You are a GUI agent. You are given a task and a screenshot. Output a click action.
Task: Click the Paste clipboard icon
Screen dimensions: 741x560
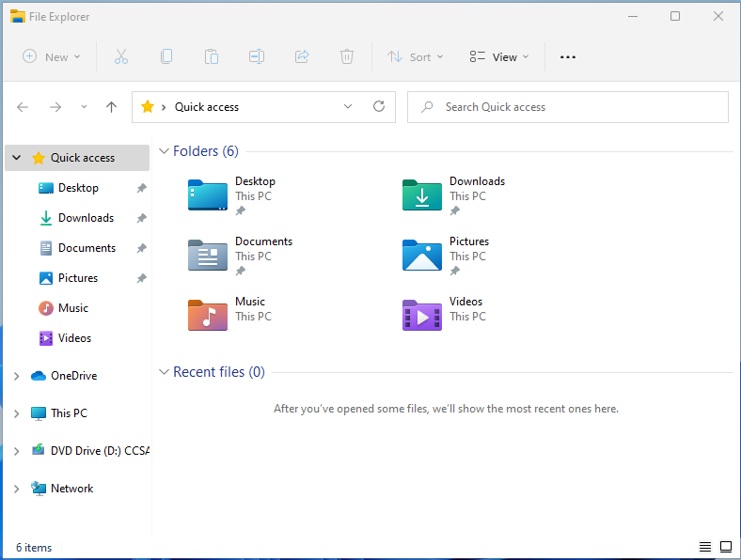point(212,57)
